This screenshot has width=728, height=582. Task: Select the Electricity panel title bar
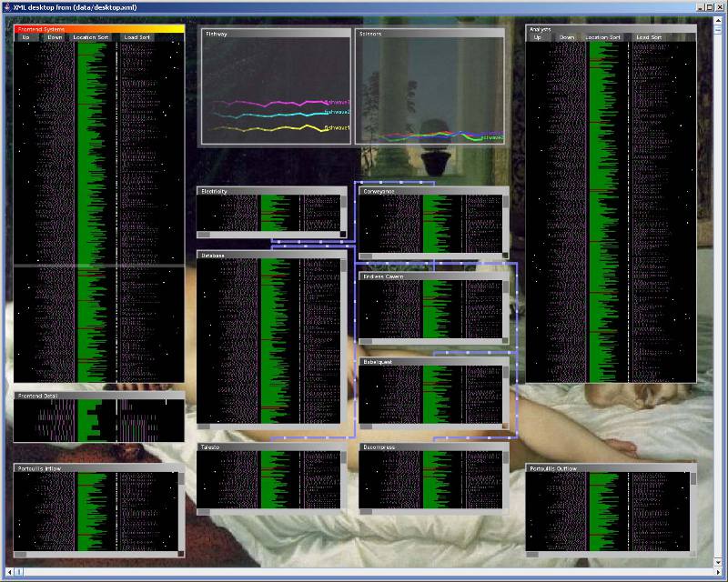pos(271,191)
